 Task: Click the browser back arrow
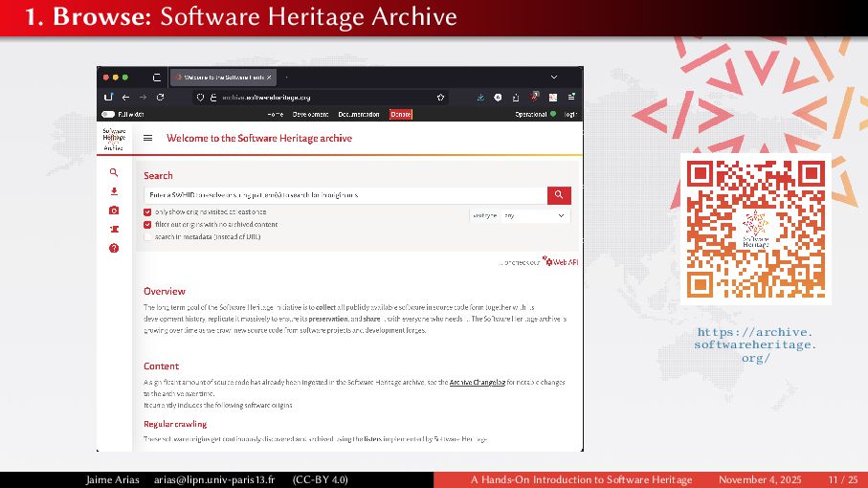[125, 98]
